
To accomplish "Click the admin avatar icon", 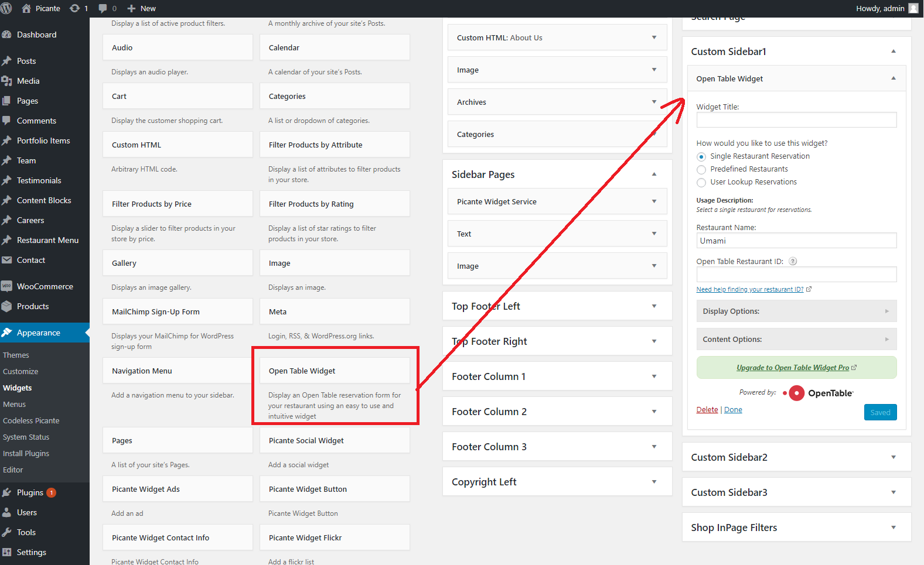I will (x=913, y=8).
